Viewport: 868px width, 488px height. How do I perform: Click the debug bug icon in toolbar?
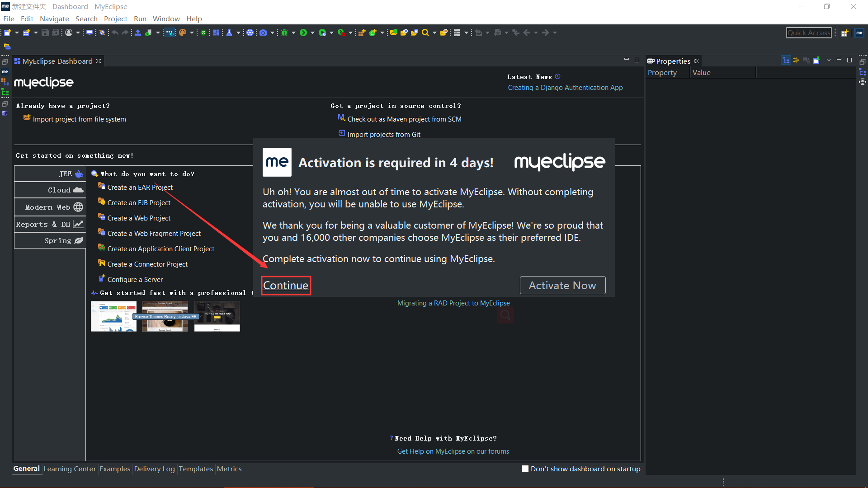(x=284, y=33)
